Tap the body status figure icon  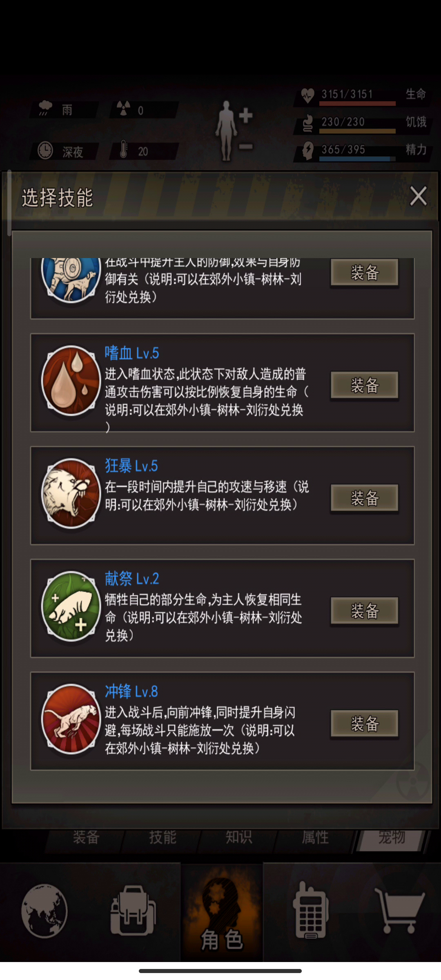[x=234, y=131]
